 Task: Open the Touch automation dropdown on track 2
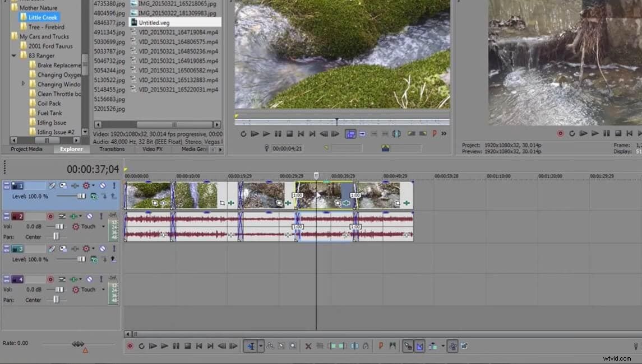pos(104,226)
